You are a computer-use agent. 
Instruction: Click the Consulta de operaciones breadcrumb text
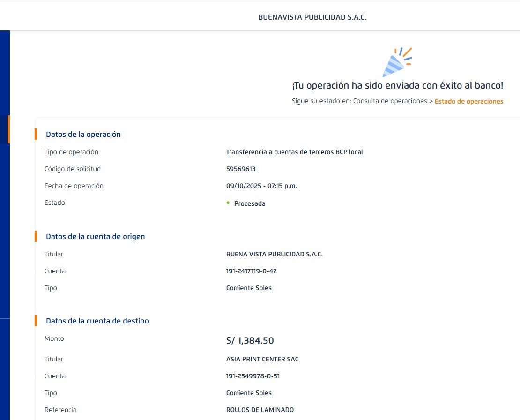[390, 101]
